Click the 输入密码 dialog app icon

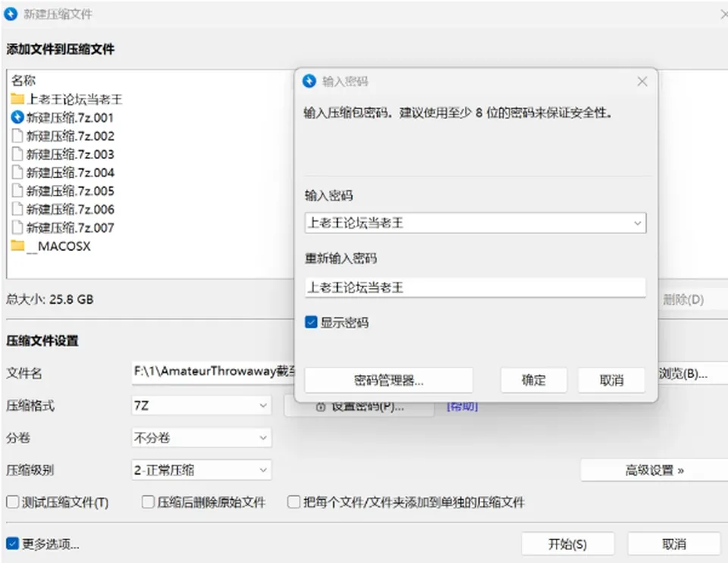point(309,81)
